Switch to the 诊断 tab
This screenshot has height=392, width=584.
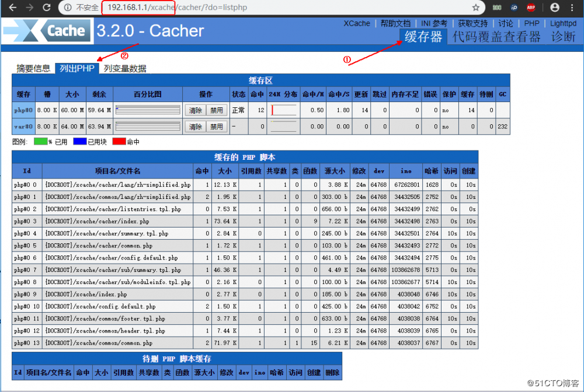(563, 37)
